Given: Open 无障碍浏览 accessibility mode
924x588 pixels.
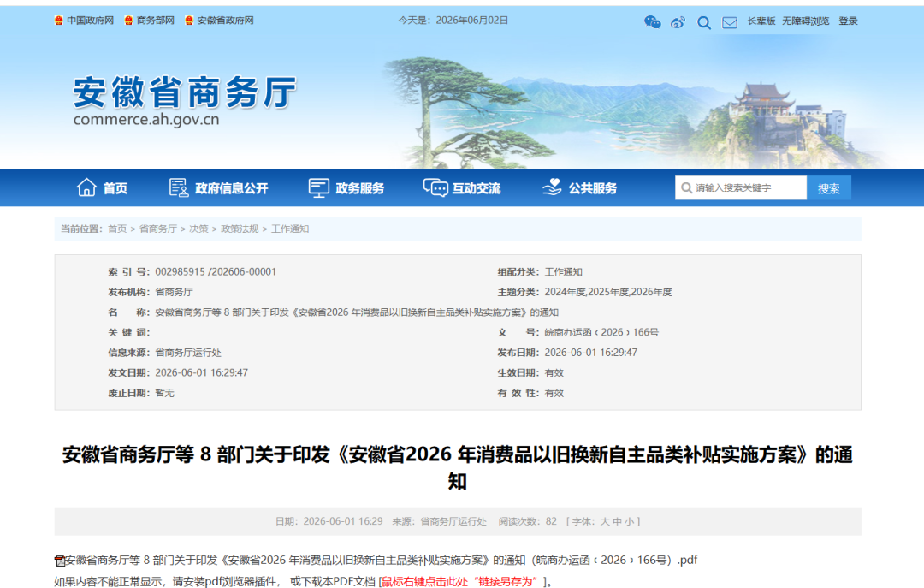Looking at the screenshot, I should click(806, 21).
